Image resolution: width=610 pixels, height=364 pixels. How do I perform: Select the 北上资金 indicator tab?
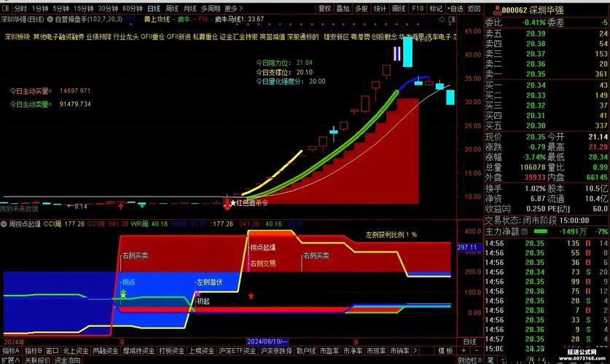(x=76, y=351)
